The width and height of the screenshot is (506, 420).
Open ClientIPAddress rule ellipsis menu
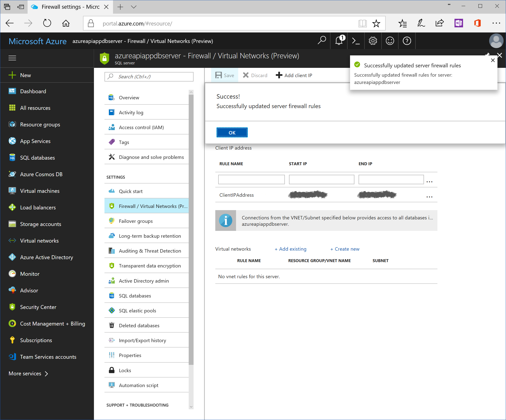coord(429,197)
